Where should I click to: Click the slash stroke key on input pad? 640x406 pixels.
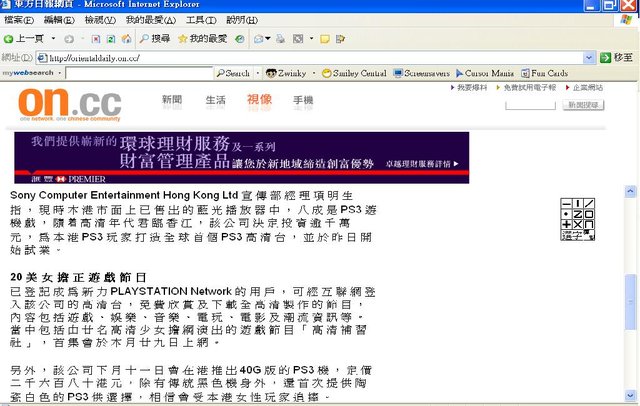pyautogui.click(x=589, y=204)
